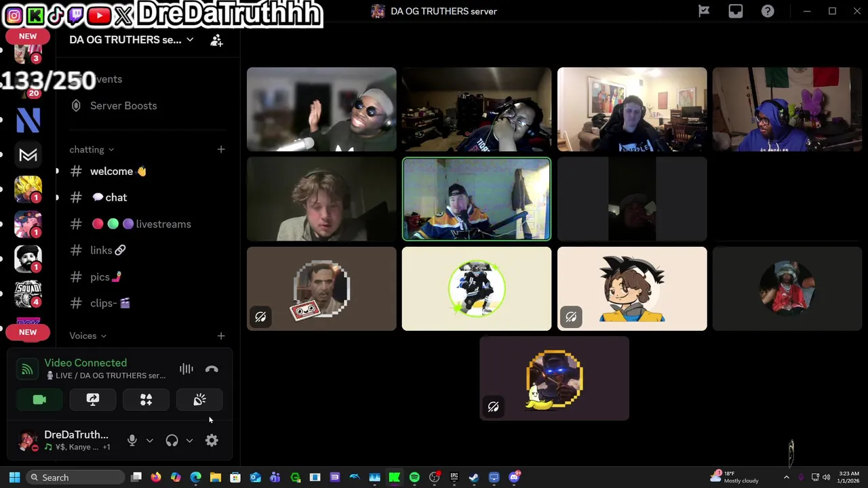
Task: Click the Share Your Screen button
Action: pos(93,400)
